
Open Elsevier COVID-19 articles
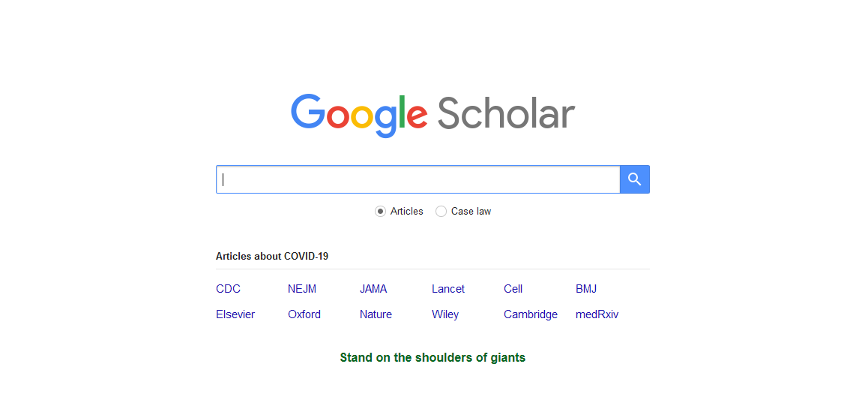pos(235,314)
